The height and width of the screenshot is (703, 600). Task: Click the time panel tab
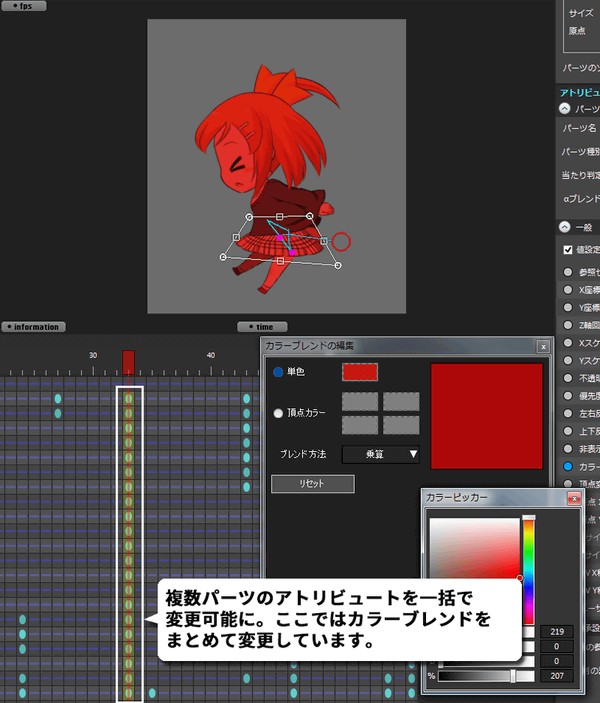262,326
